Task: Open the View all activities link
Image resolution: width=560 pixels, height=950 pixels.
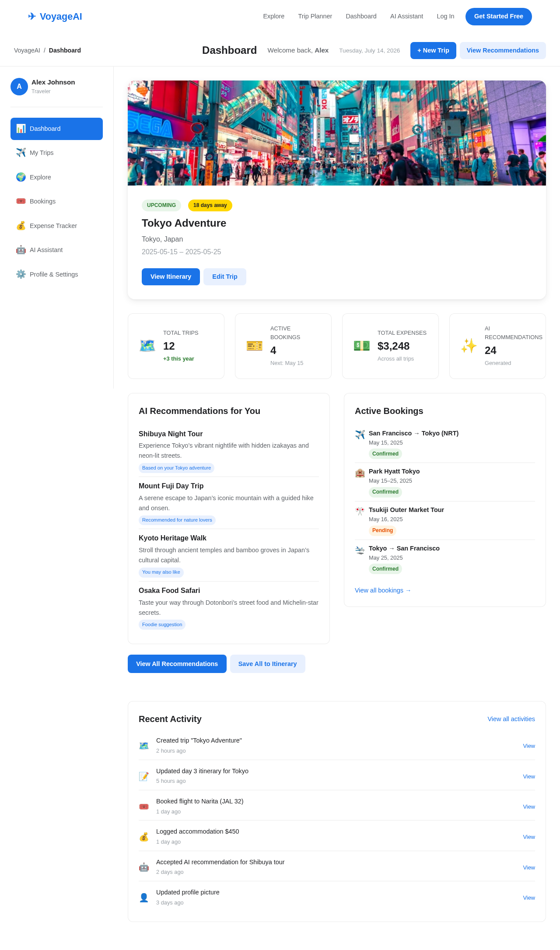Action: [x=511, y=719]
